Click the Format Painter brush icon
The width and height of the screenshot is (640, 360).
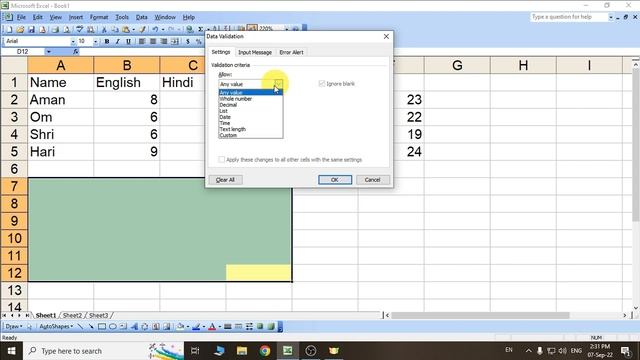click(142, 29)
